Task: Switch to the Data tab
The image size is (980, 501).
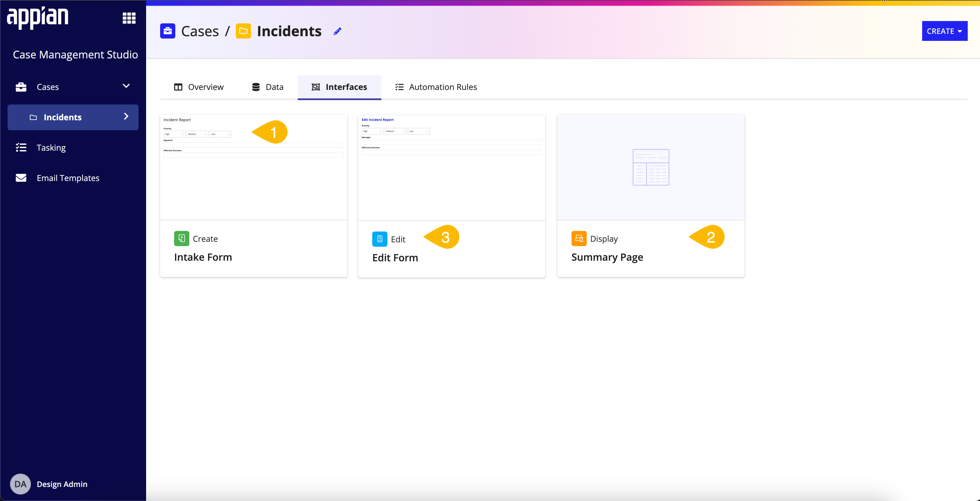Action: [x=267, y=87]
